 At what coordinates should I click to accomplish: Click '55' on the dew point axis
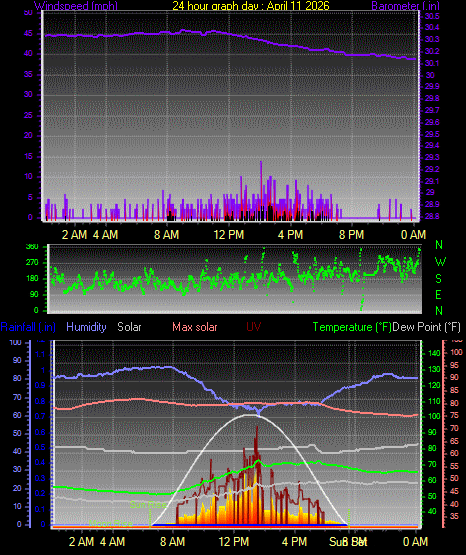(x=454, y=466)
